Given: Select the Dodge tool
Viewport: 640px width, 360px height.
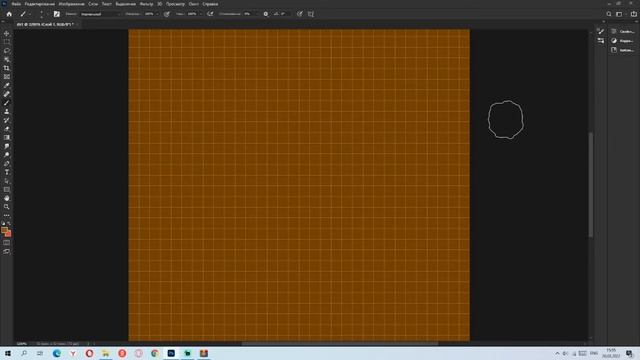Looking at the screenshot, I should [x=7, y=155].
